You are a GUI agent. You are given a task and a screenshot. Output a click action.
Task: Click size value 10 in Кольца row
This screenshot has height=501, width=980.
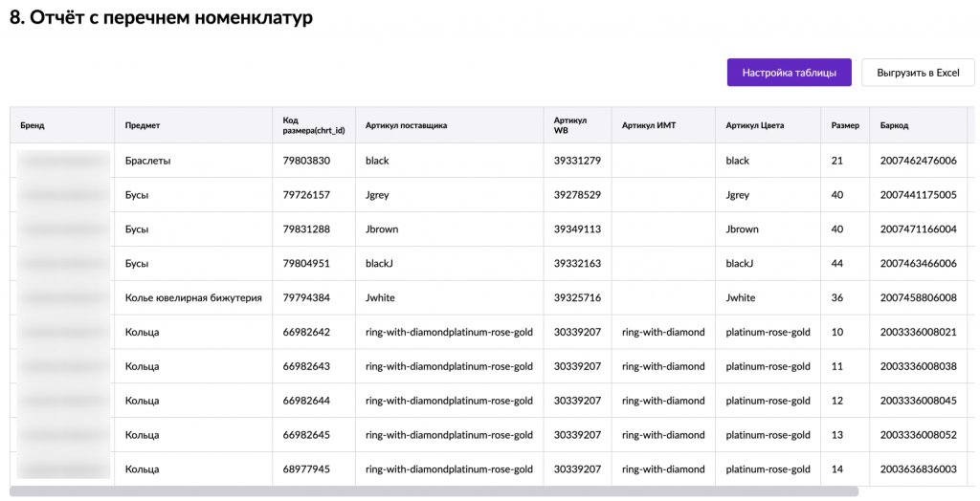tap(836, 333)
